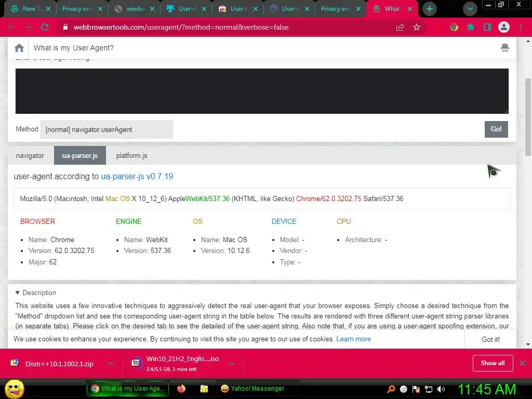Click the taskbar clock showing 11:45 AM

486,389
